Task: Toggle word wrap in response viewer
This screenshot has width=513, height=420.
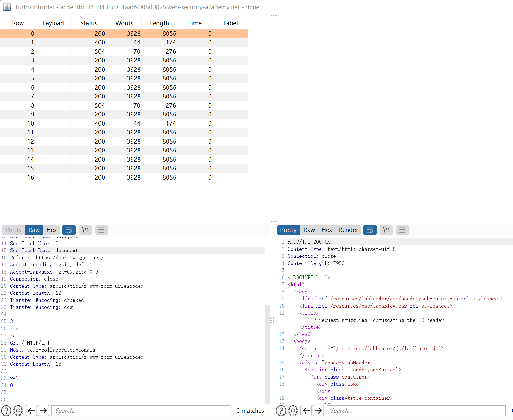Action: tap(370, 230)
